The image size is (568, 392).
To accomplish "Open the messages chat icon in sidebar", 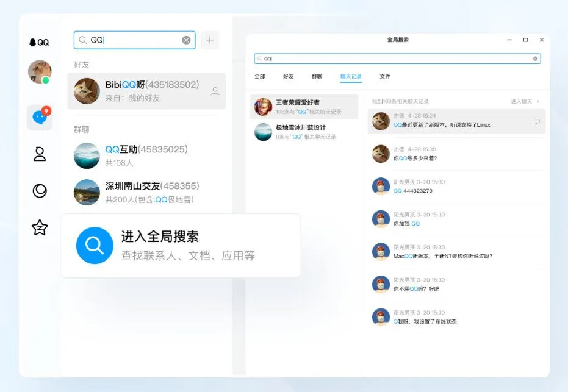I will coord(40,117).
